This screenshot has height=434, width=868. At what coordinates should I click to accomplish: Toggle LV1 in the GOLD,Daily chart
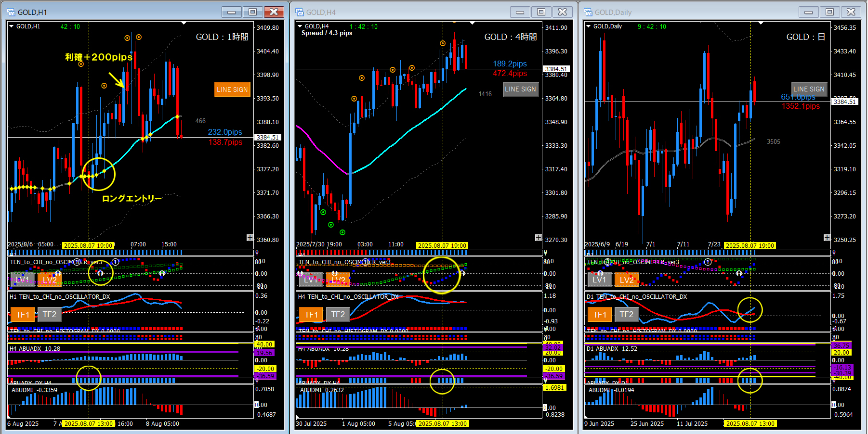click(x=599, y=280)
